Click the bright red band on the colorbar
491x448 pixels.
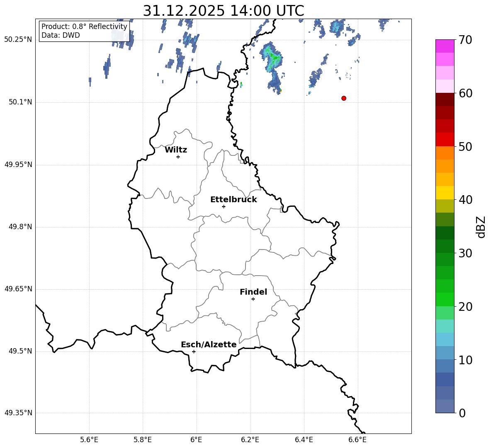click(x=445, y=140)
